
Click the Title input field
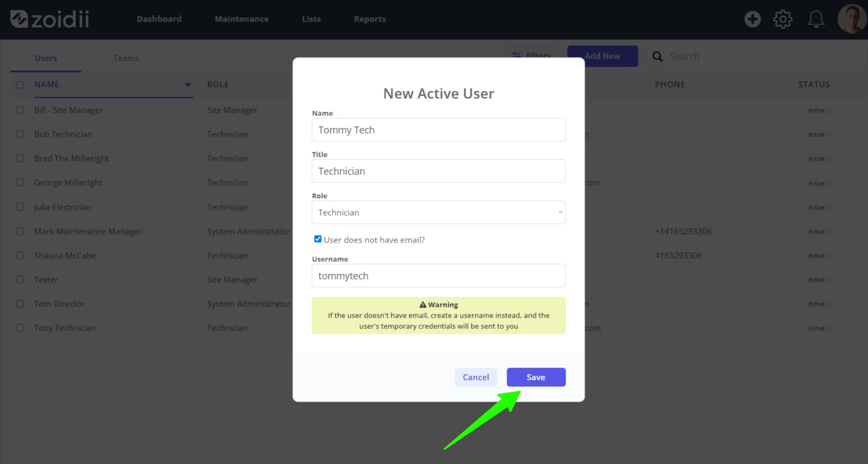(439, 171)
